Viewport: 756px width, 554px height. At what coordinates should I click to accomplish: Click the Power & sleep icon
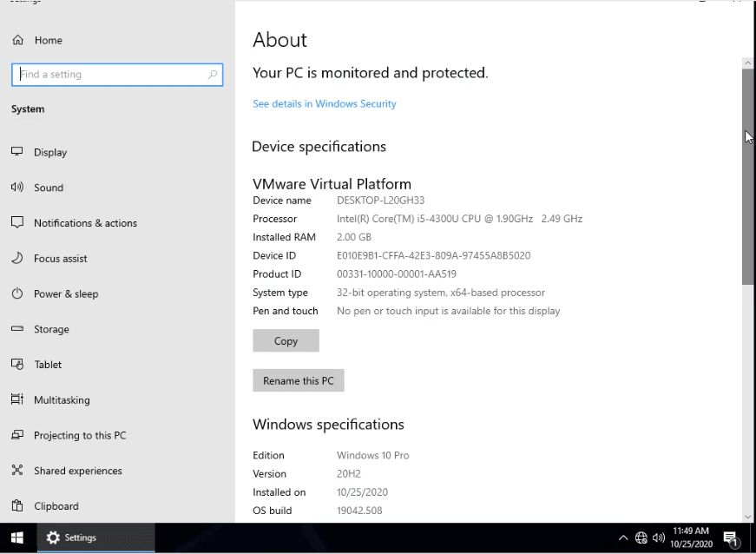click(x=16, y=293)
